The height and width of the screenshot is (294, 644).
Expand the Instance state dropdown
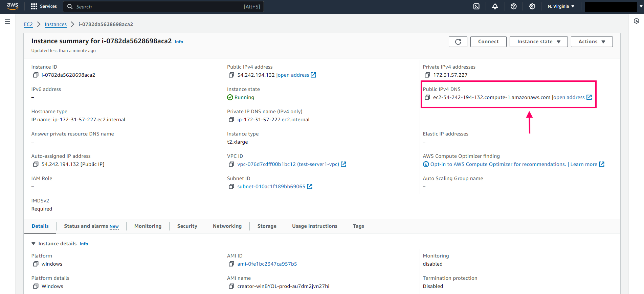coord(538,42)
